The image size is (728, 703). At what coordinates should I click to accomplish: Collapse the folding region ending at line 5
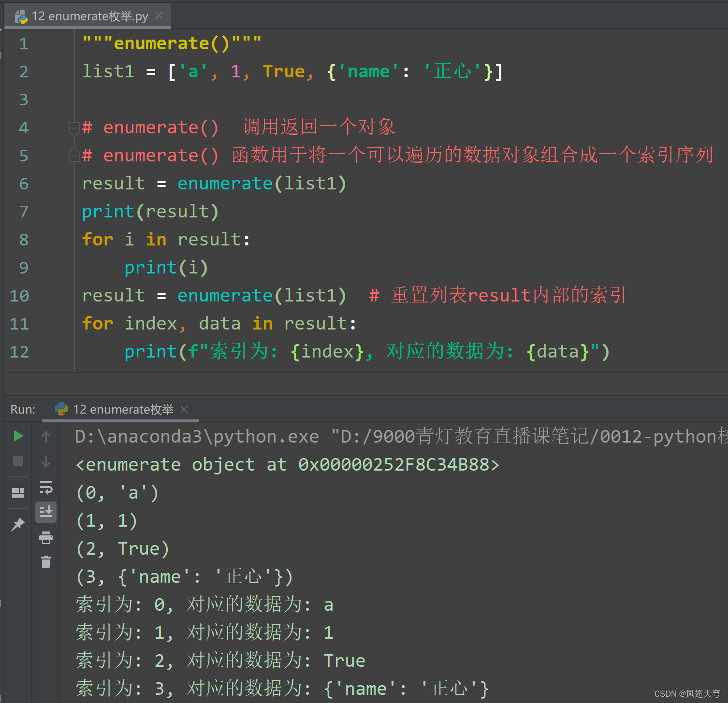coord(73,156)
